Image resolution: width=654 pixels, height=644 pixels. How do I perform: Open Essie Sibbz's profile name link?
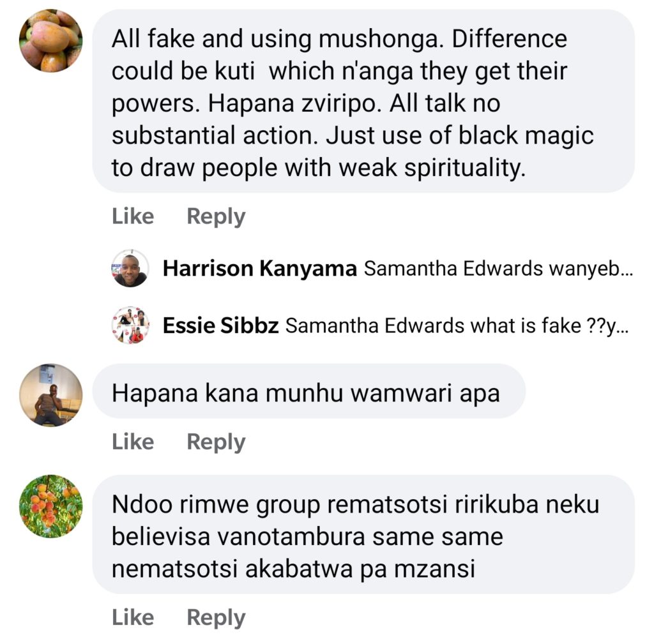click(220, 326)
